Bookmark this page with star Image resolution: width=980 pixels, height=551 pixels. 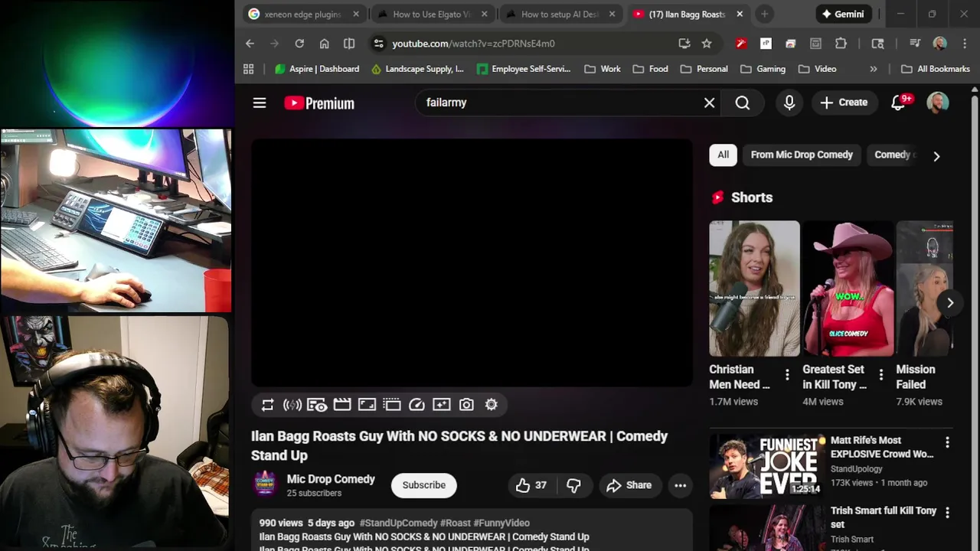(707, 44)
